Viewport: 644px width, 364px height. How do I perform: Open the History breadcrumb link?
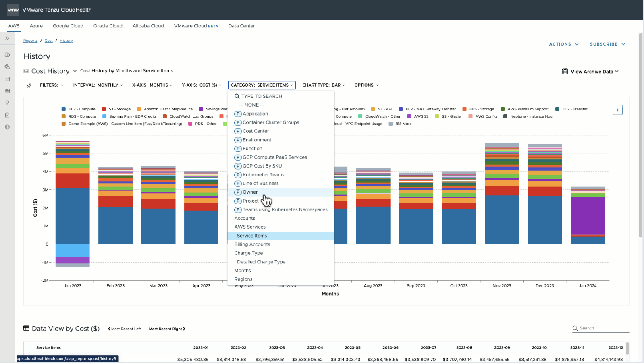(66, 41)
